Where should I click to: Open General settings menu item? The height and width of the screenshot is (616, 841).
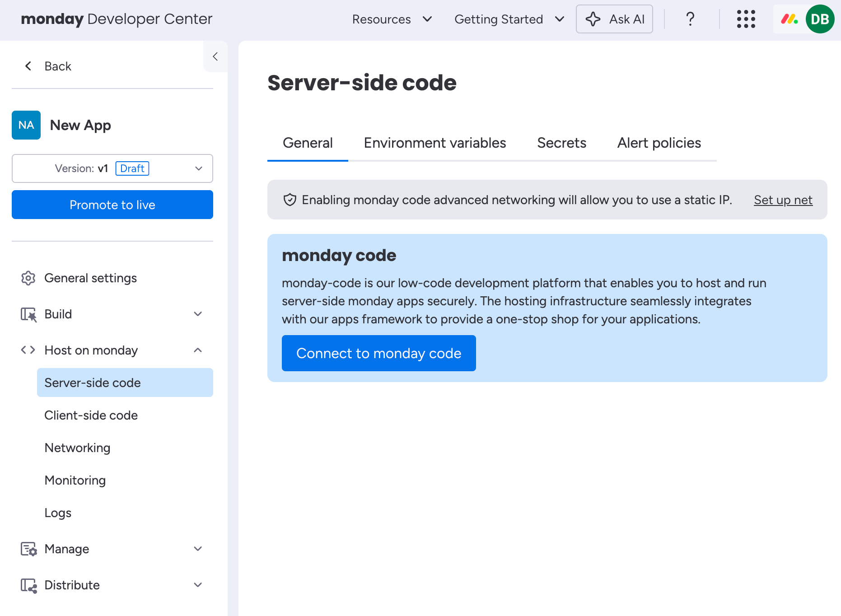(112, 278)
